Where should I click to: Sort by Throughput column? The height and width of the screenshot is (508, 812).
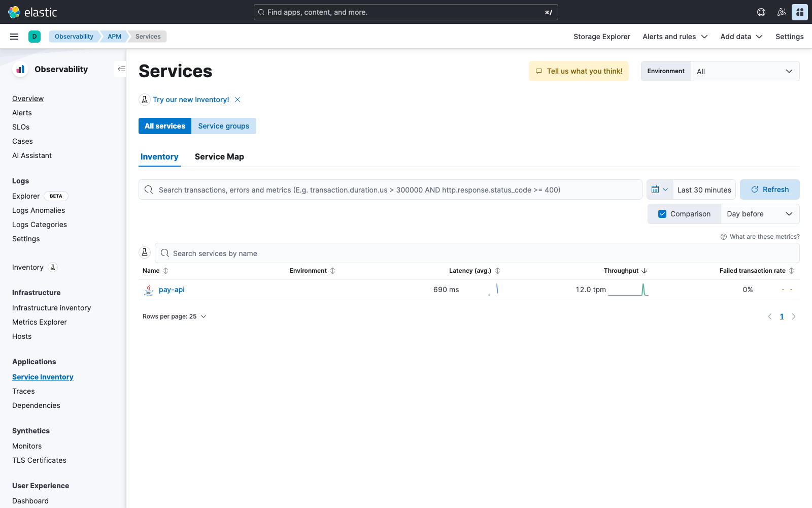[x=625, y=271]
